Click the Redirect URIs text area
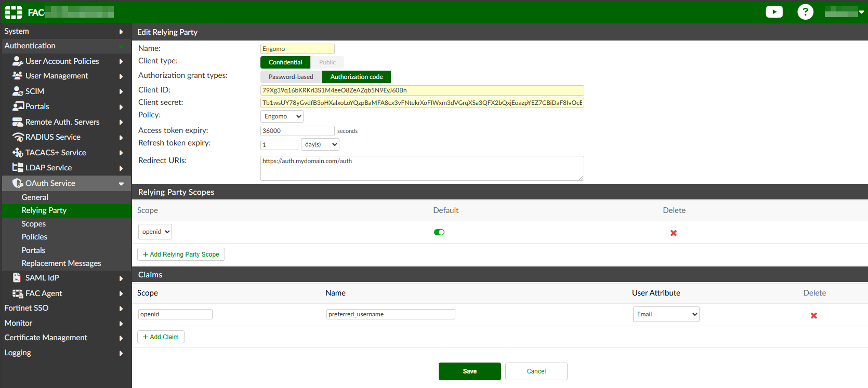Viewport: 868px width, 388px height. point(422,168)
